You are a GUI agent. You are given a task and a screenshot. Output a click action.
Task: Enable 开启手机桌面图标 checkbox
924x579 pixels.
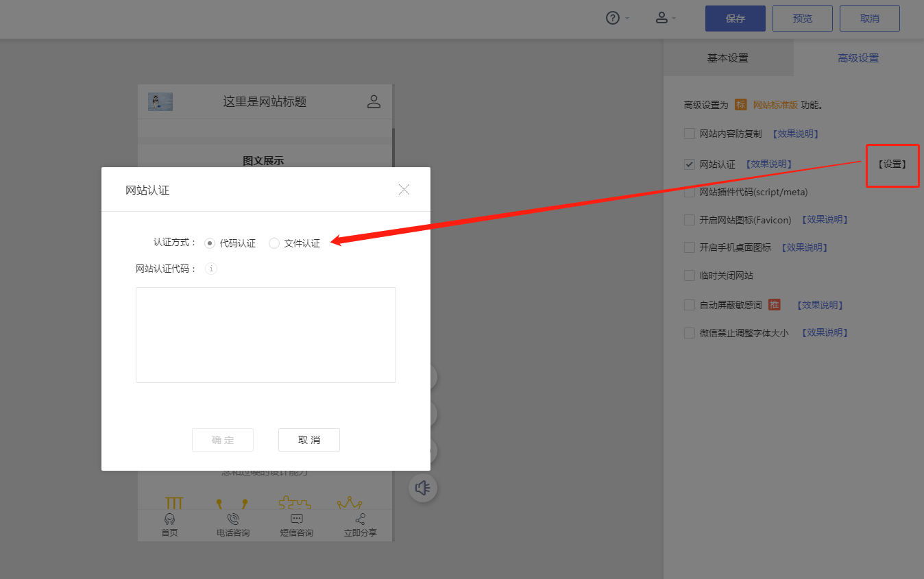pyautogui.click(x=690, y=247)
